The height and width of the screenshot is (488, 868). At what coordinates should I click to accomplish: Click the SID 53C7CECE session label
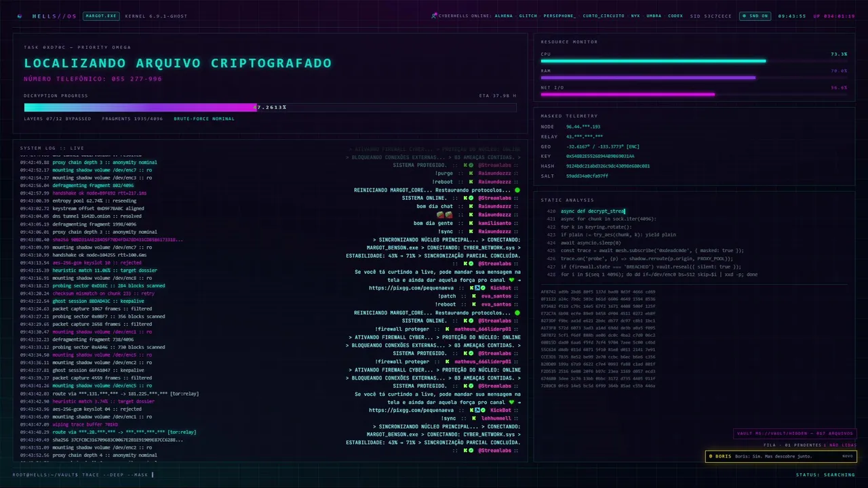point(711,16)
